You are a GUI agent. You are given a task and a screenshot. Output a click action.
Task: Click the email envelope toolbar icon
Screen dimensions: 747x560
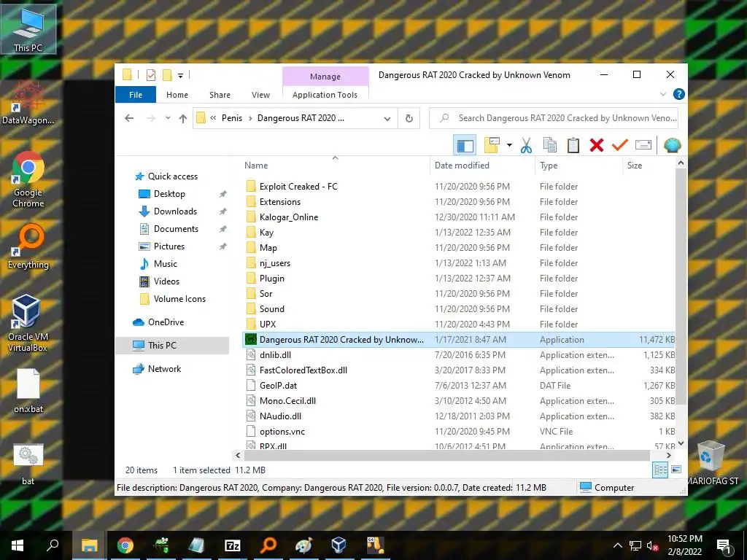643,145
